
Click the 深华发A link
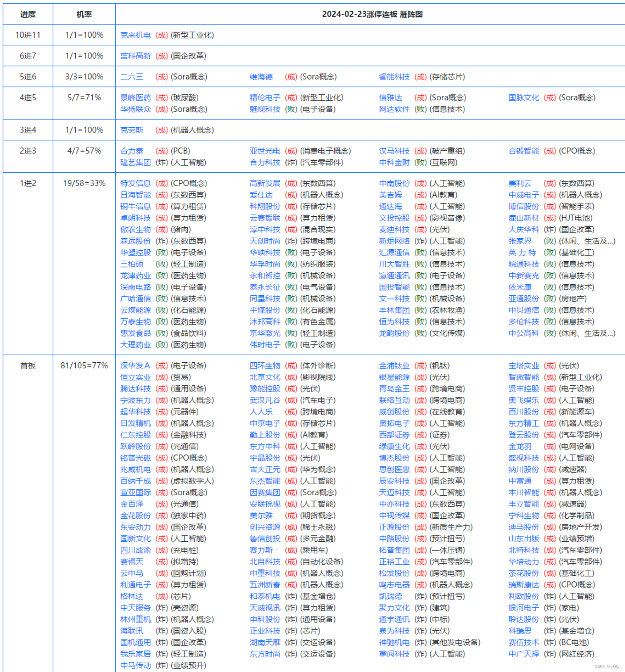pyautogui.click(x=135, y=366)
